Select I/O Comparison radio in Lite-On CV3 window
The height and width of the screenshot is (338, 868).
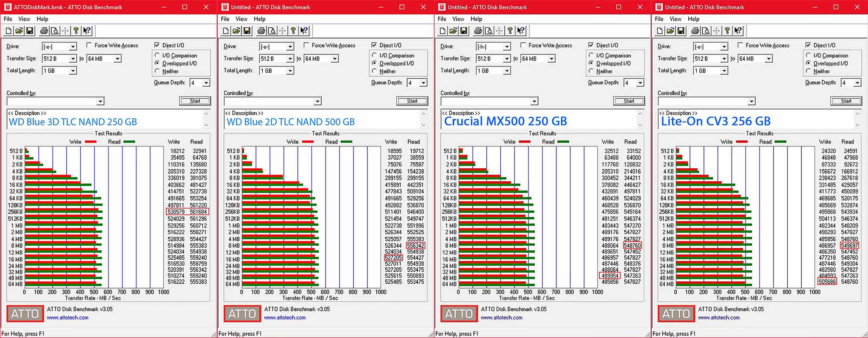809,55
